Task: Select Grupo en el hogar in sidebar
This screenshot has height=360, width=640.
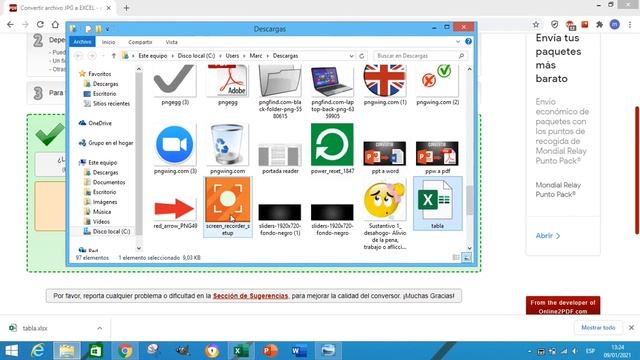Action: click(110, 143)
